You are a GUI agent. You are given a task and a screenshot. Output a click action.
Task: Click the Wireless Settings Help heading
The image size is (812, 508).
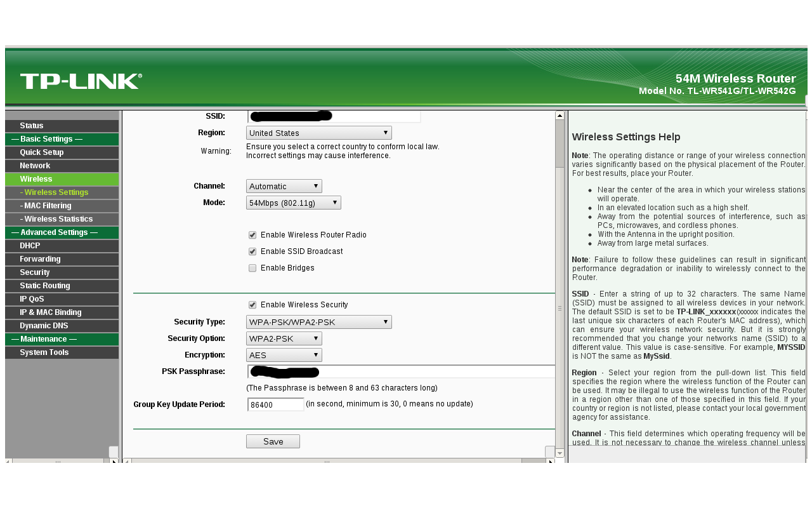click(626, 137)
